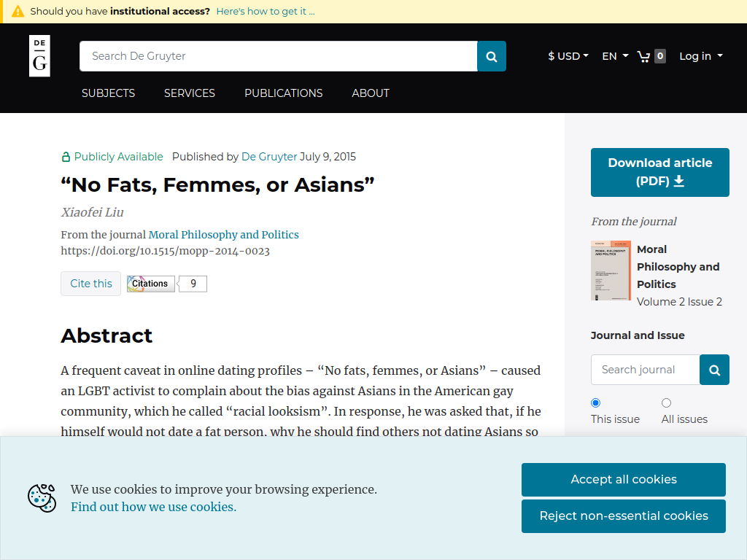Accept all cookies
747x560 pixels.
click(624, 480)
